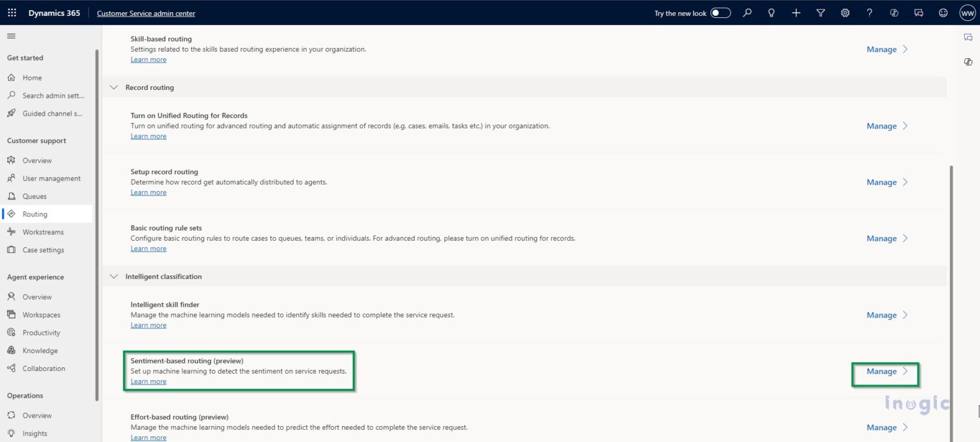Open the Dynamics 365 app launcher waffle

coord(11,12)
